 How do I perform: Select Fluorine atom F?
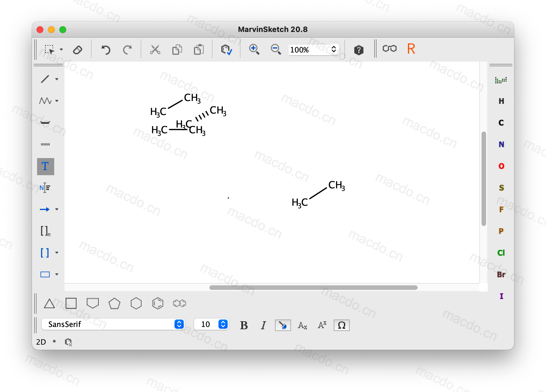click(x=501, y=209)
